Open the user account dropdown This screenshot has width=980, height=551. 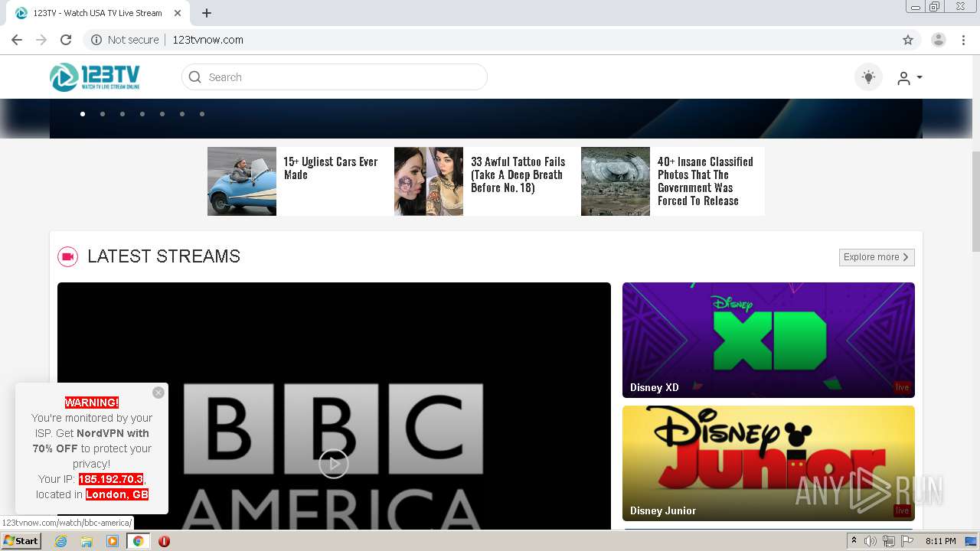point(910,77)
